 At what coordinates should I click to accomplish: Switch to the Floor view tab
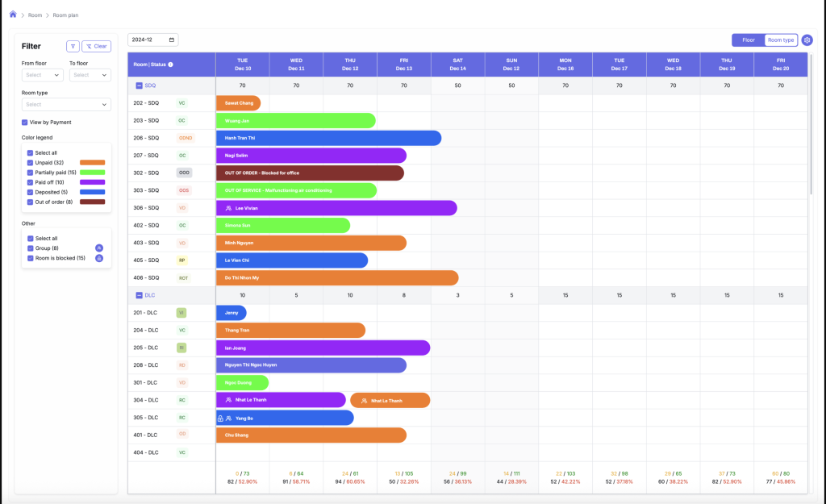tap(748, 40)
